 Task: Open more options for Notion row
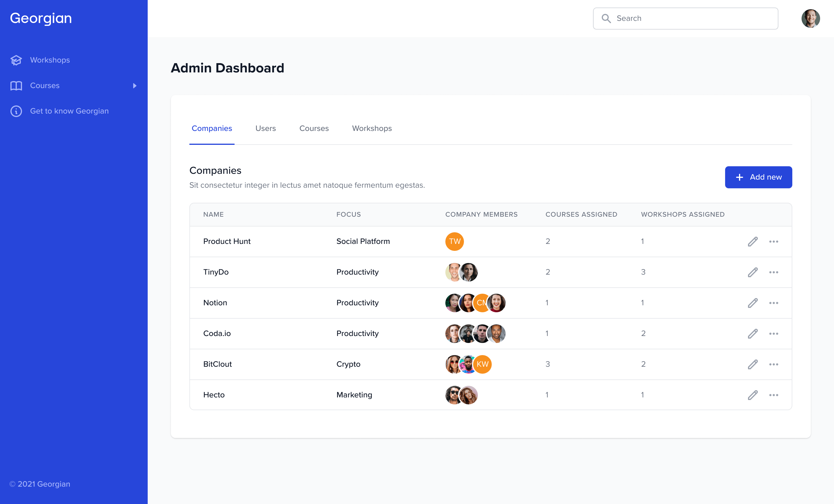(x=773, y=303)
